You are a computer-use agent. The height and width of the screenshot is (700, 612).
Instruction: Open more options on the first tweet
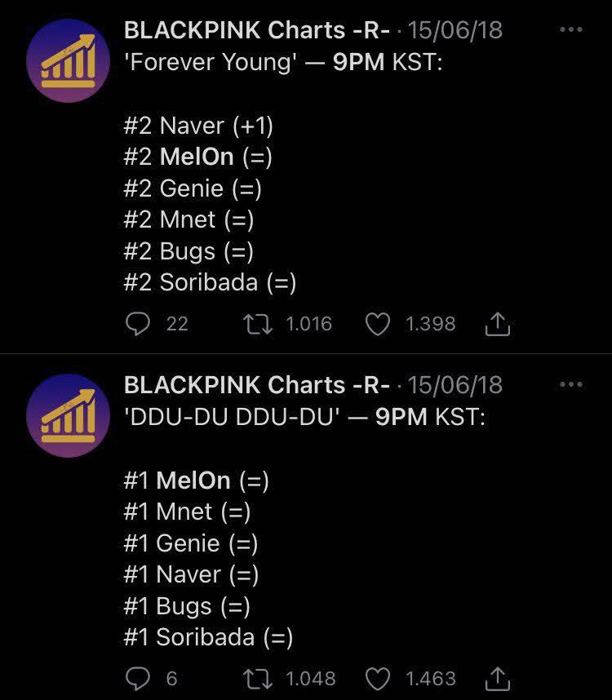[571, 29]
